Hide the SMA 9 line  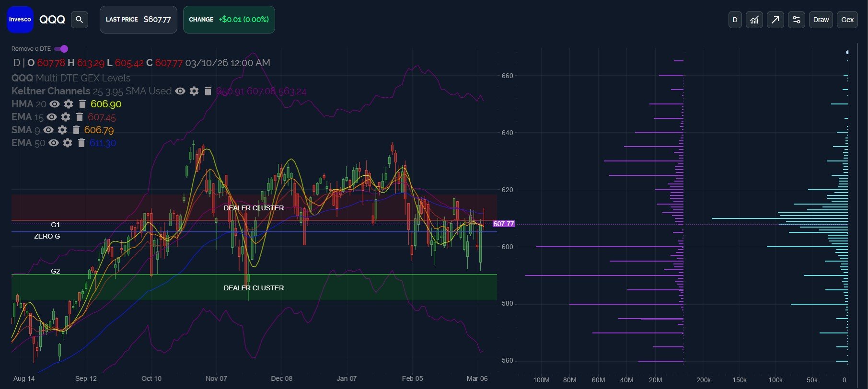click(48, 130)
